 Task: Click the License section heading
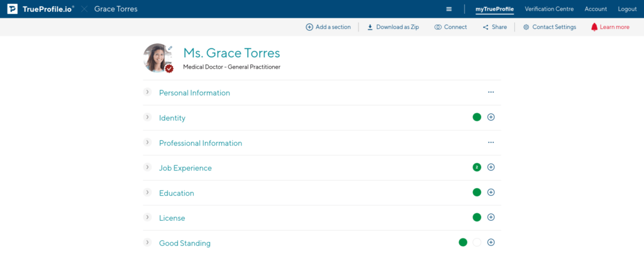click(172, 218)
